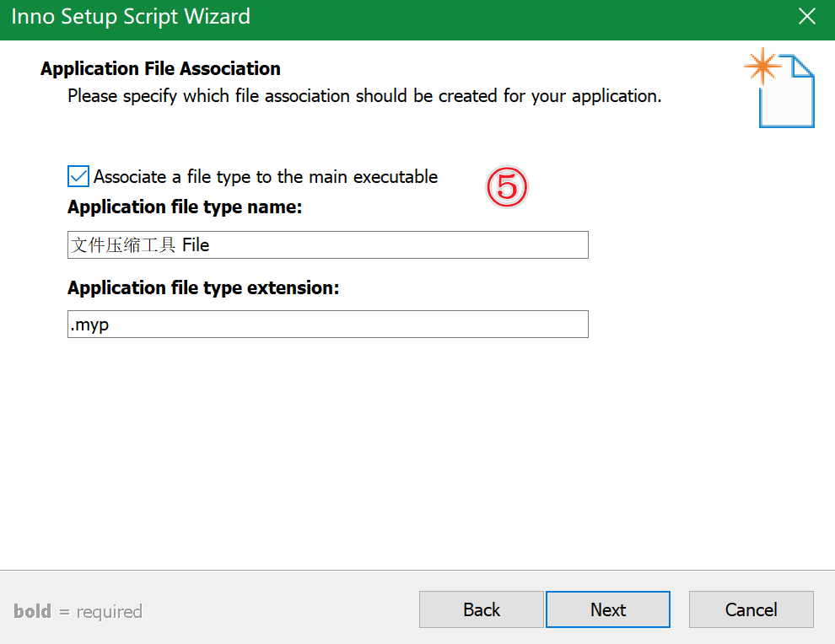835x644 pixels.
Task: Edit the Application file type name field
Action: (327, 244)
